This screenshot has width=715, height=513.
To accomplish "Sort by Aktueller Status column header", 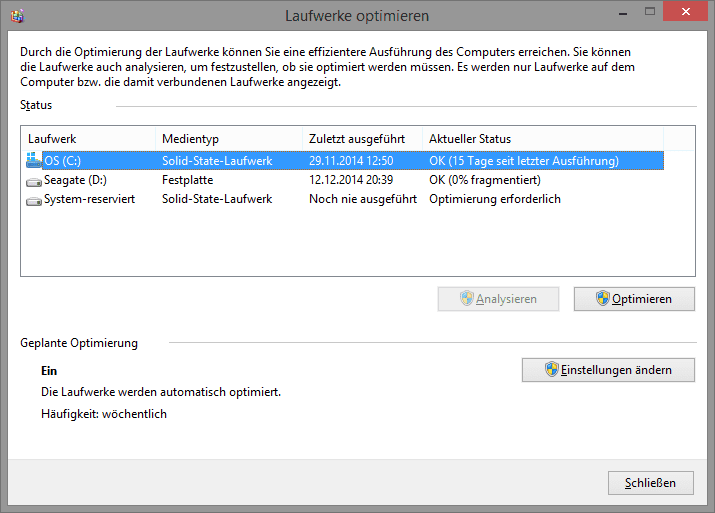I will [543, 139].
